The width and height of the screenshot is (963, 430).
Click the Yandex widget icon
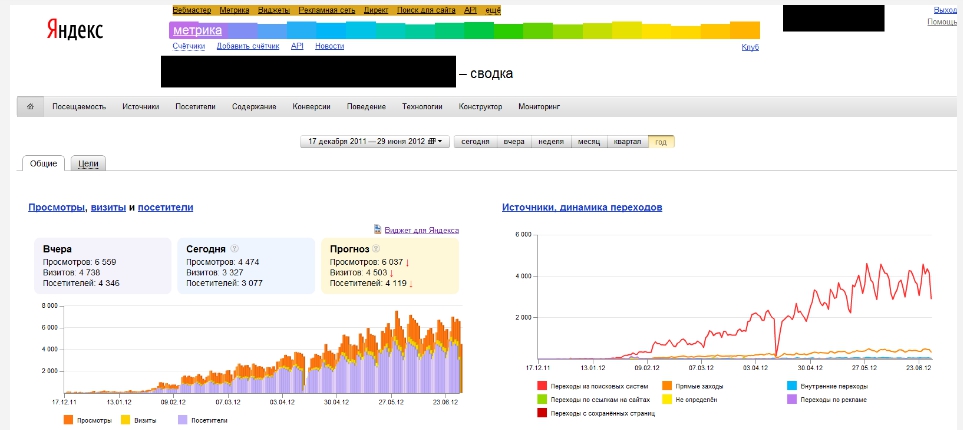click(377, 229)
